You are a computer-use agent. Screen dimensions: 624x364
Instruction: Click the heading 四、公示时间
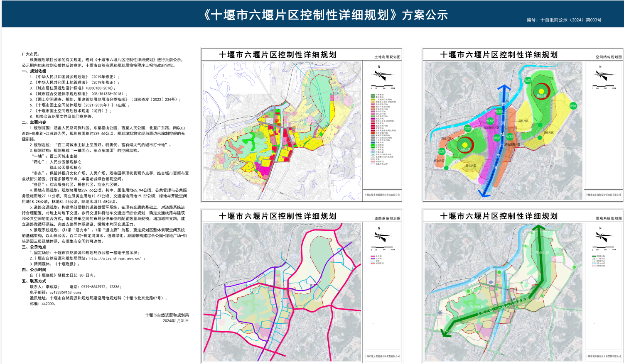tap(34, 270)
